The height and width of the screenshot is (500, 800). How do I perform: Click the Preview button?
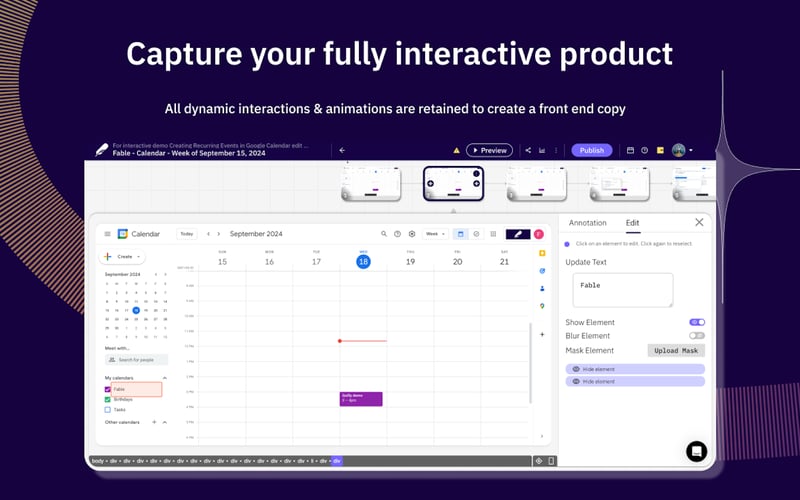[x=489, y=150]
